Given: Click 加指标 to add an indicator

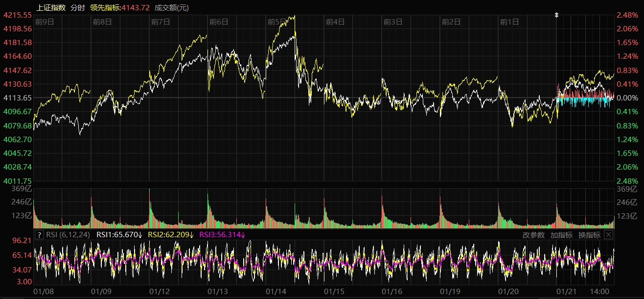Looking at the screenshot, I should coord(561,235).
